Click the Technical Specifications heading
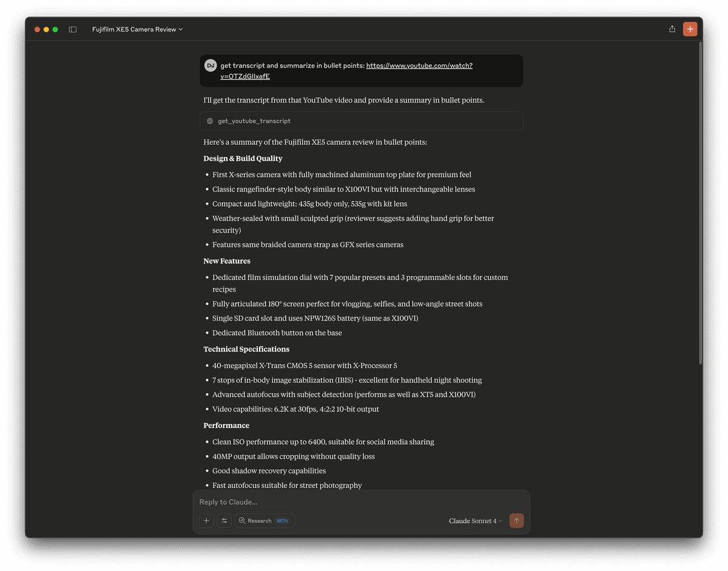Screen dimensions: 728x571 point(246,349)
